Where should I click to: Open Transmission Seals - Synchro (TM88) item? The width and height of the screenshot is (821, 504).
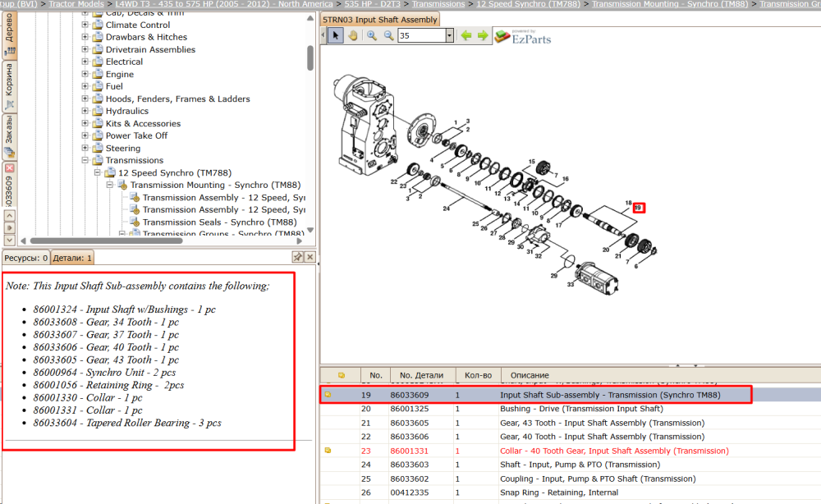[x=219, y=222]
